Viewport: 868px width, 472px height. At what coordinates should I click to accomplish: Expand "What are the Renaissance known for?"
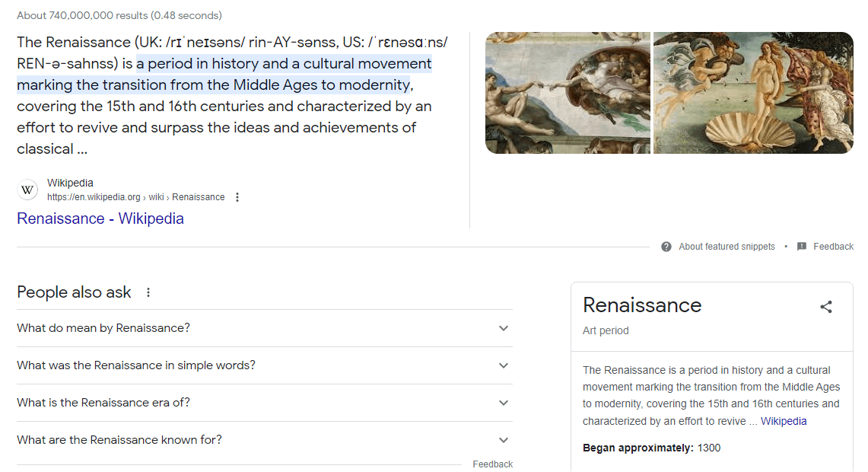coord(265,440)
